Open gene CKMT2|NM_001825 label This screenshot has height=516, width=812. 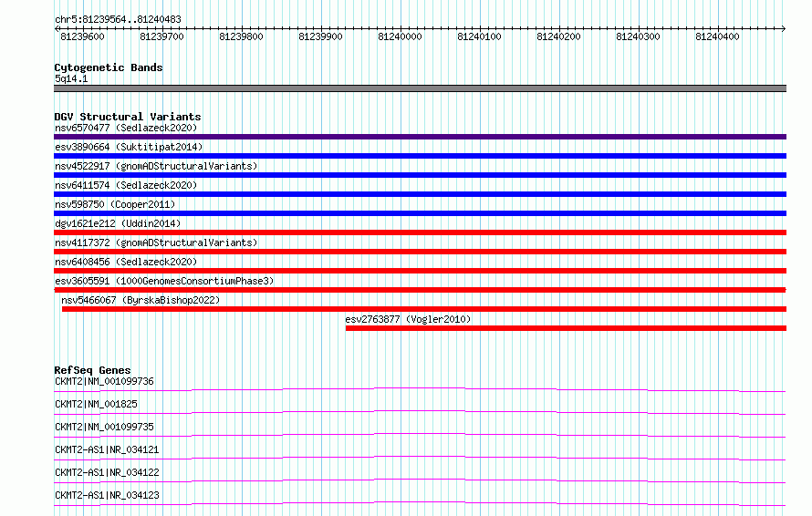[96, 404]
